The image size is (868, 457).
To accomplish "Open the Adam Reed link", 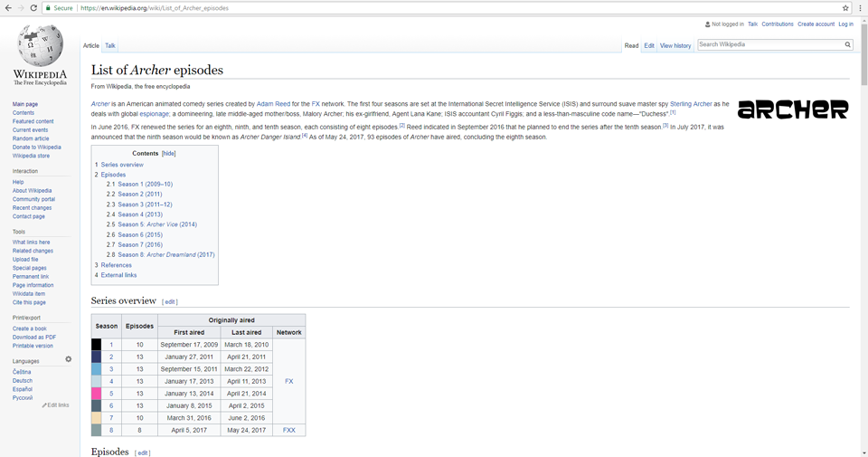I will (x=273, y=103).
